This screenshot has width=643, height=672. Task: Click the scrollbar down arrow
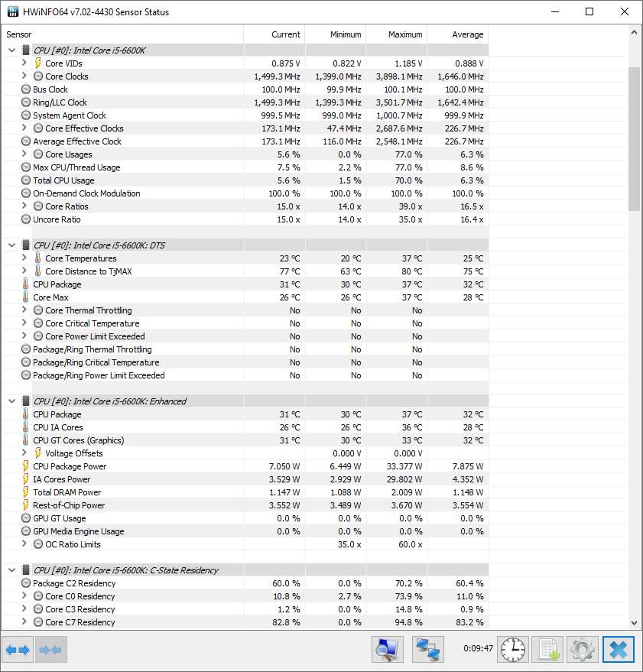(x=634, y=623)
